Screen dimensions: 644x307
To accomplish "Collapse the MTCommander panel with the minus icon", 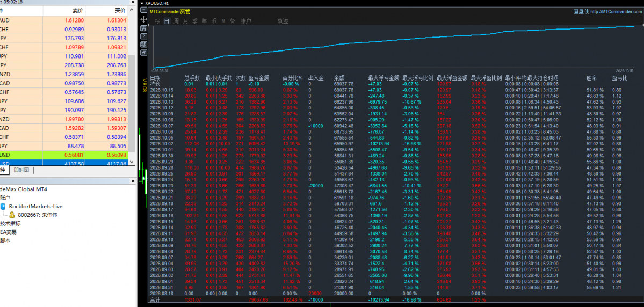I will (144, 10).
